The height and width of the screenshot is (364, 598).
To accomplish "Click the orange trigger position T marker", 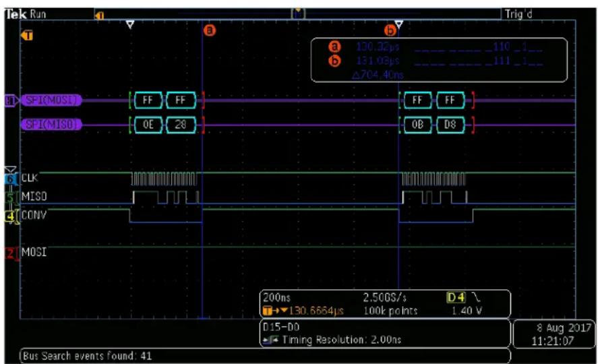I will tap(27, 36).
